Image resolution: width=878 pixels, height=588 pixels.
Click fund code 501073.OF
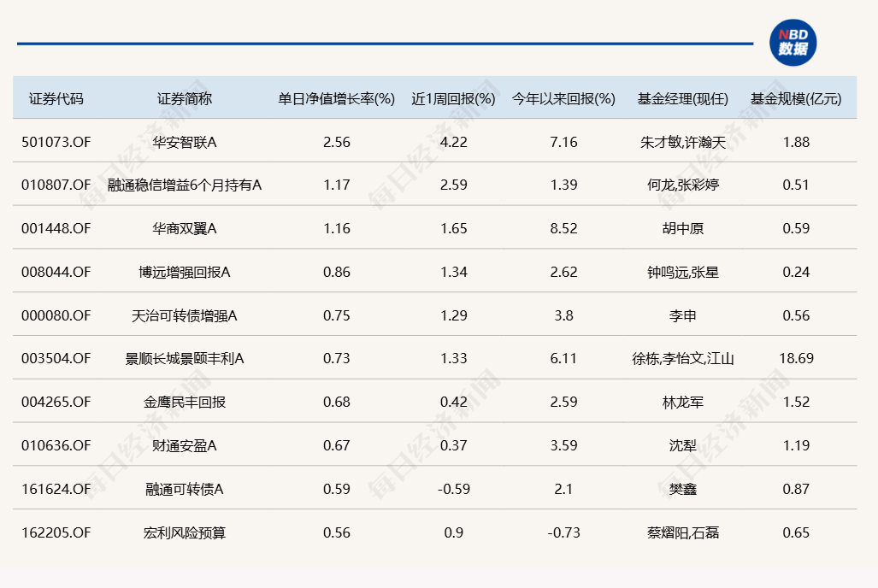pyautogui.click(x=56, y=142)
